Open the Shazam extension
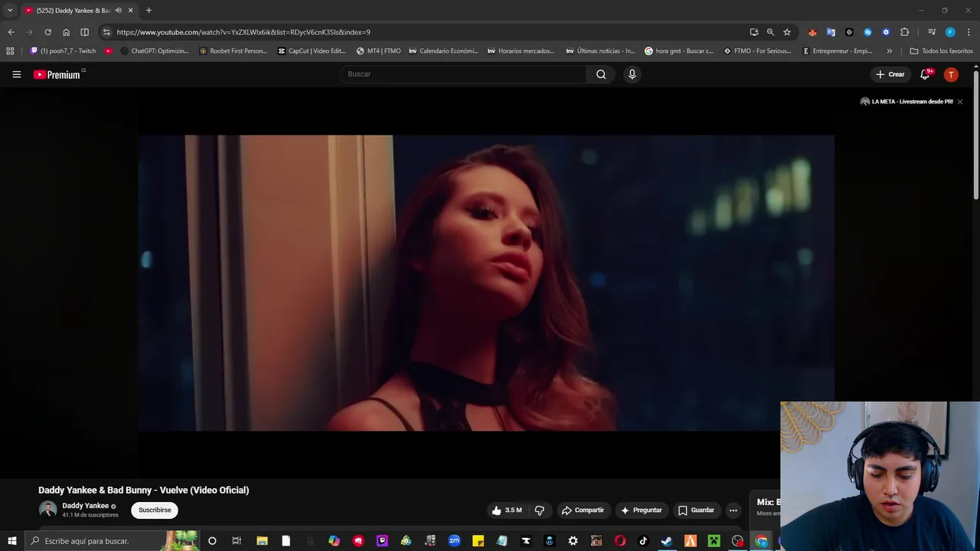 867,32
